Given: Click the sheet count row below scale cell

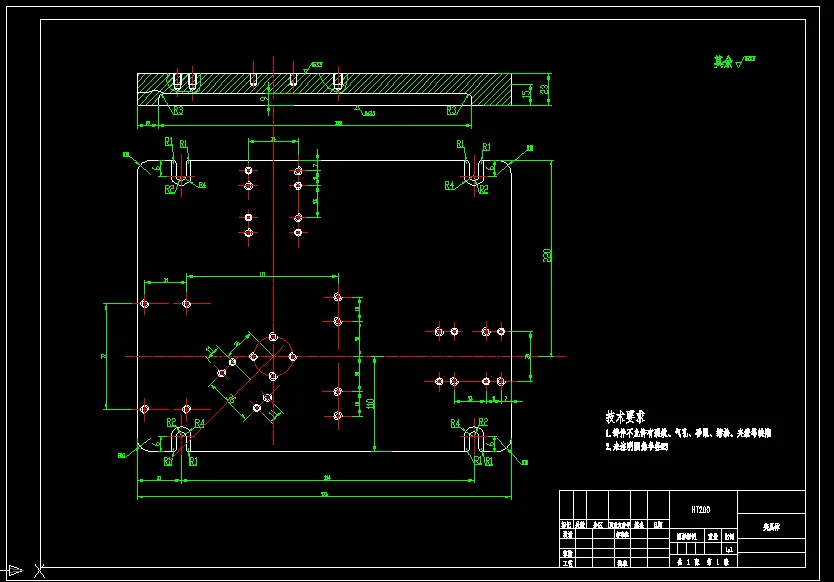Looking at the screenshot, I should pyautogui.click(x=703, y=561).
